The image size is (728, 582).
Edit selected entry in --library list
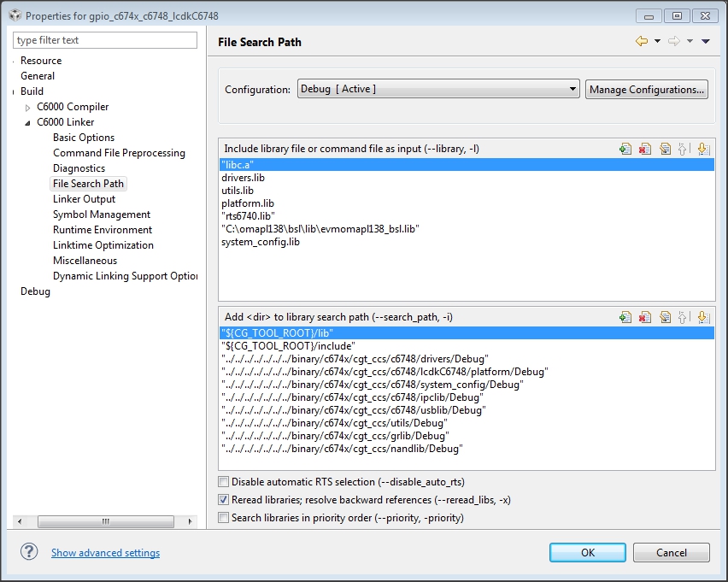tap(665, 149)
